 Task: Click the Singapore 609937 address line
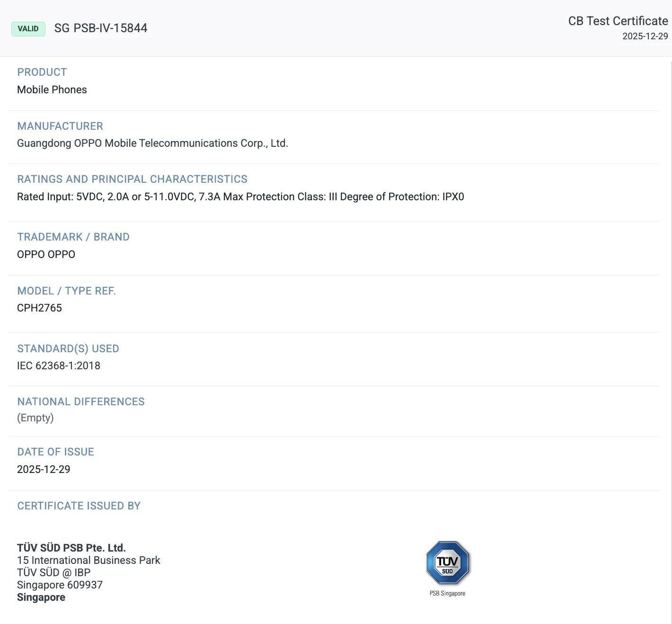60,585
